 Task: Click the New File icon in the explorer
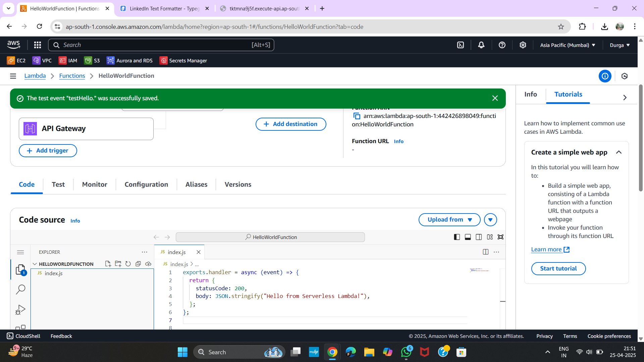pos(108,264)
